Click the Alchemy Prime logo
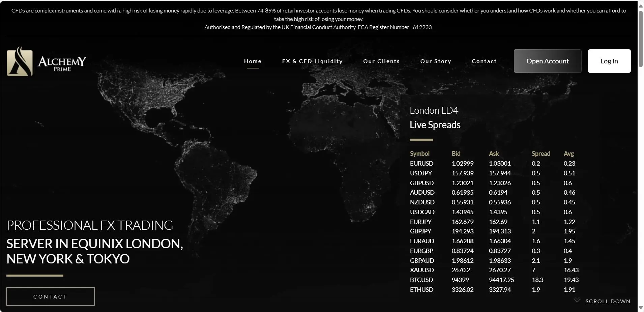Image resolution: width=644 pixels, height=312 pixels. coord(47,61)
